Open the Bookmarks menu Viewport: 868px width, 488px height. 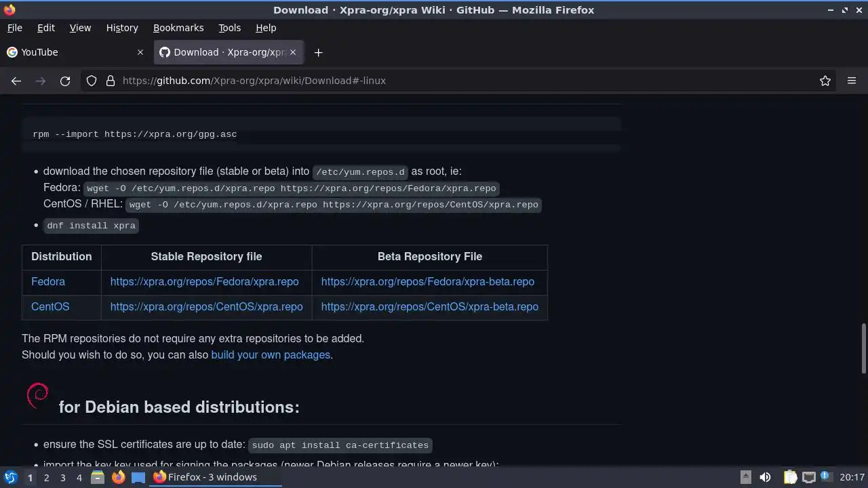(x=178, y=28)
